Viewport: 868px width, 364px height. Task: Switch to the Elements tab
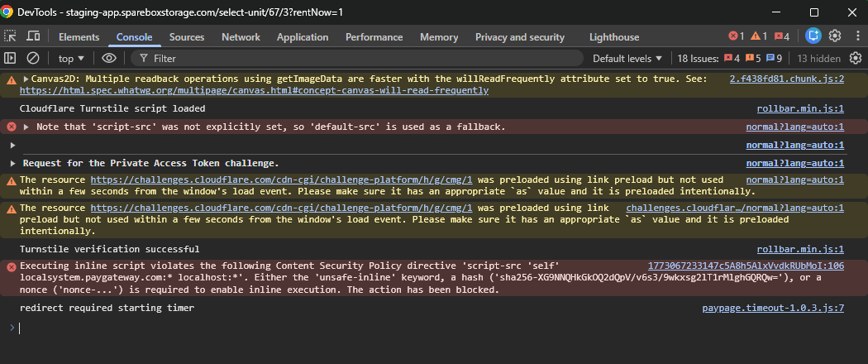click(x=79, y=37)
